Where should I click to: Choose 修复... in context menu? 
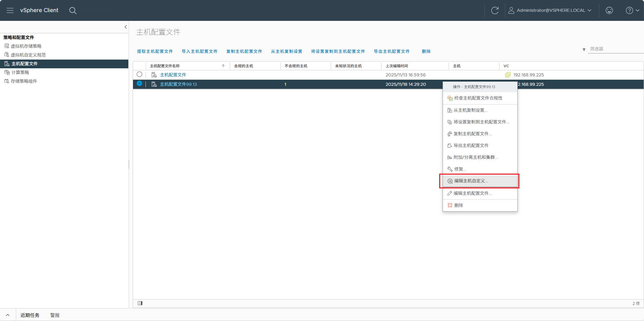(x=480, y=169)
